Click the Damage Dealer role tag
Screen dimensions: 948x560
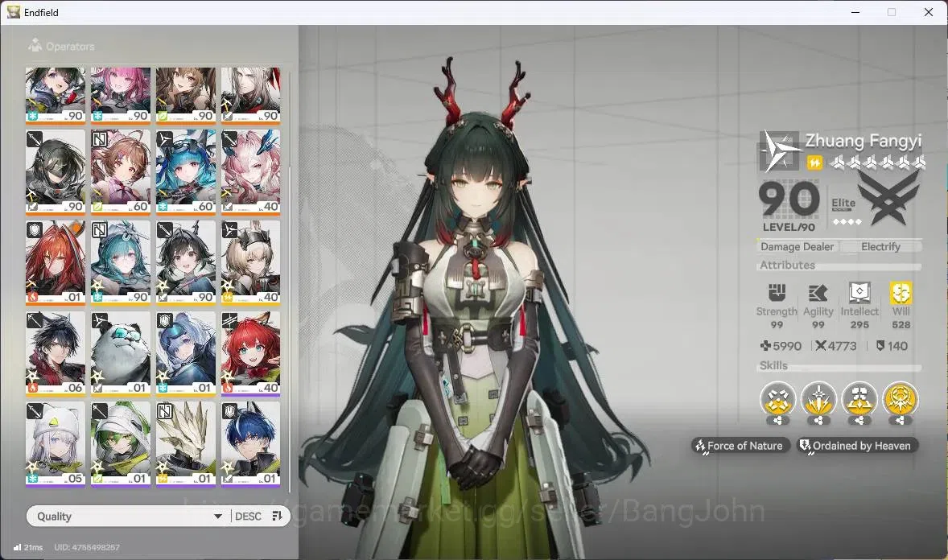point(797,247)
